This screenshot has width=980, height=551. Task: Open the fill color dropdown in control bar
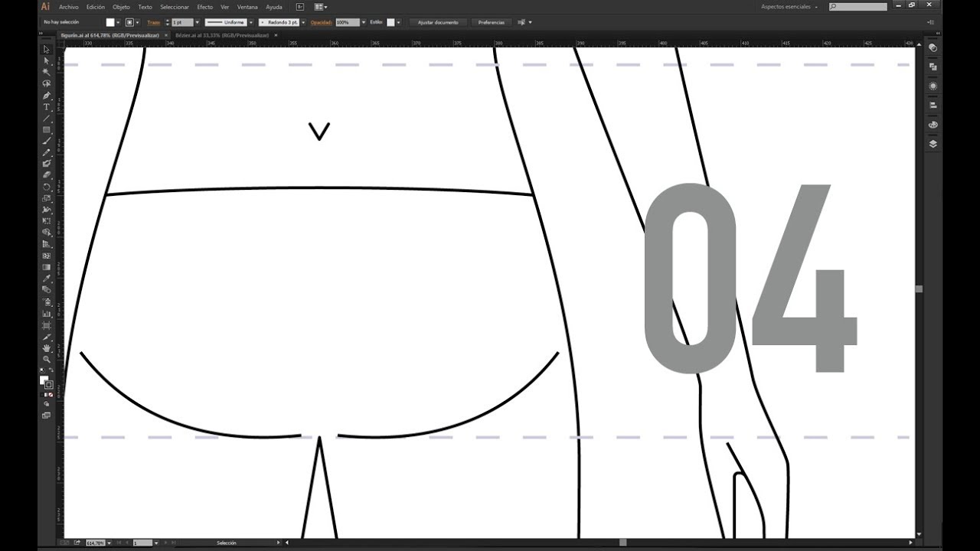pos(119,22)
